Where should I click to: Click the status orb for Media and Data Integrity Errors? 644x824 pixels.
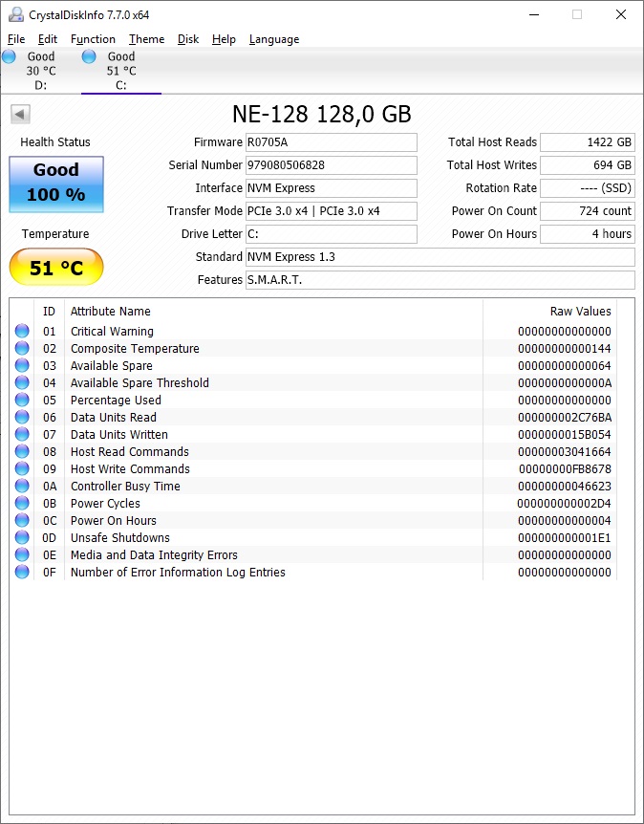pyautogui.click(x=22, y=554)
